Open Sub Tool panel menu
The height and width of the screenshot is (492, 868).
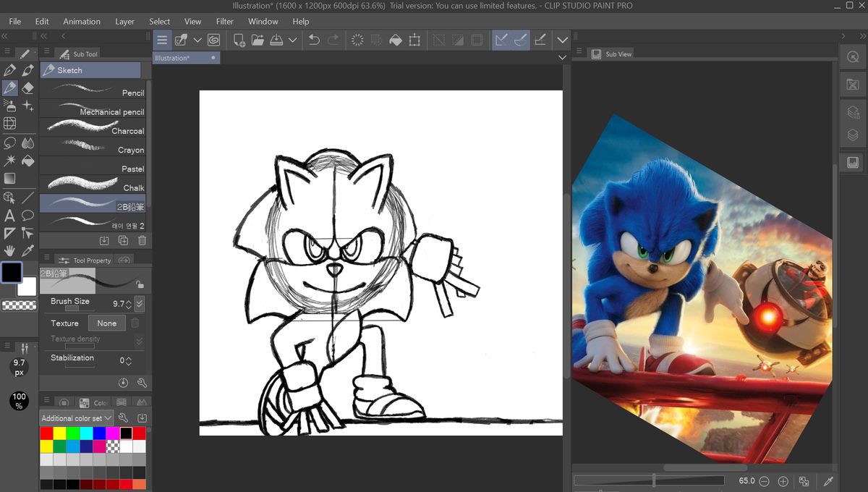46,52
